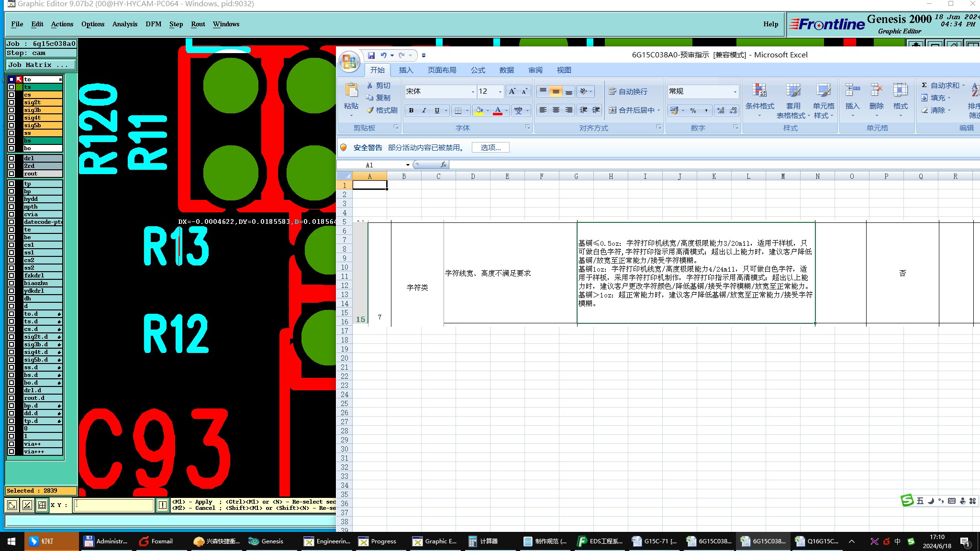Click the increase font size icon
The height and width of the screenshot is (551, 980).
512,91
